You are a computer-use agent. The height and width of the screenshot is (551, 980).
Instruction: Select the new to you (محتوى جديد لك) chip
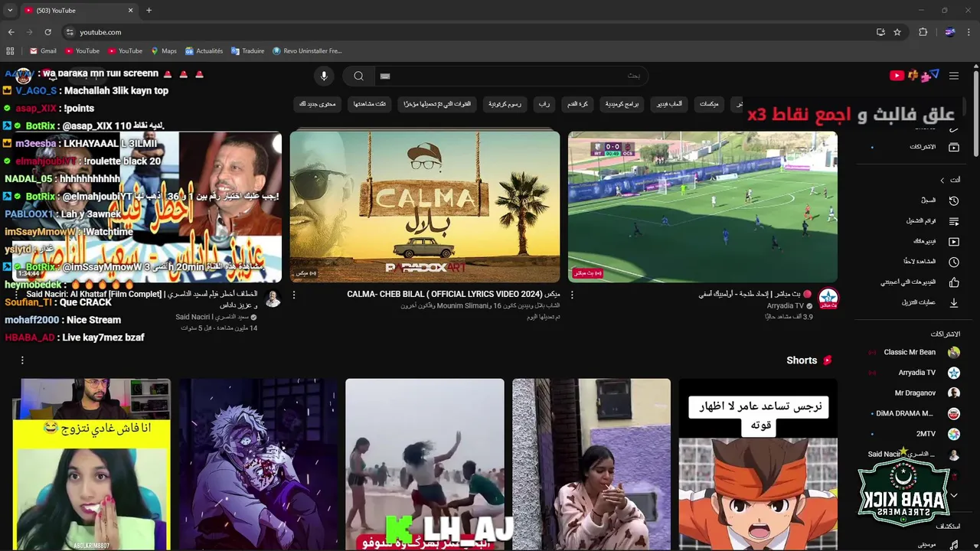[318, 104]
